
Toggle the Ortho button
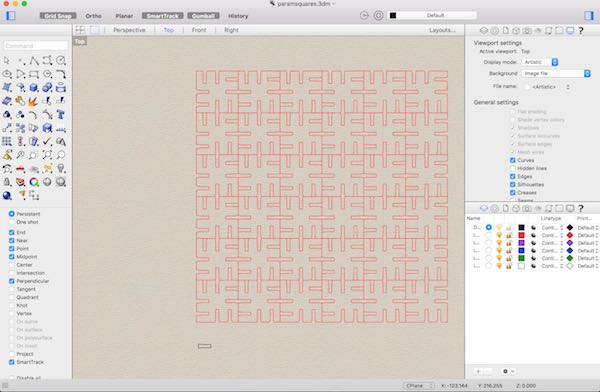coord(93,16)
